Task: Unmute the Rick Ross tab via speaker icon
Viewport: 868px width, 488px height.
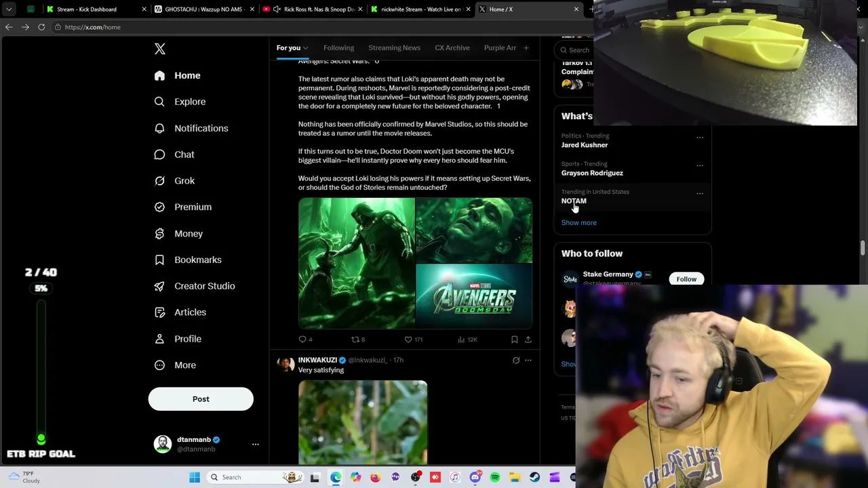Action: point(277,9)
